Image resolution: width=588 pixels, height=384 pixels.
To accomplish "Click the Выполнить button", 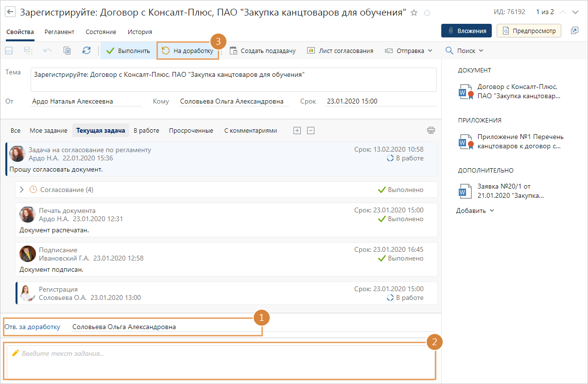I will [128, 51].
